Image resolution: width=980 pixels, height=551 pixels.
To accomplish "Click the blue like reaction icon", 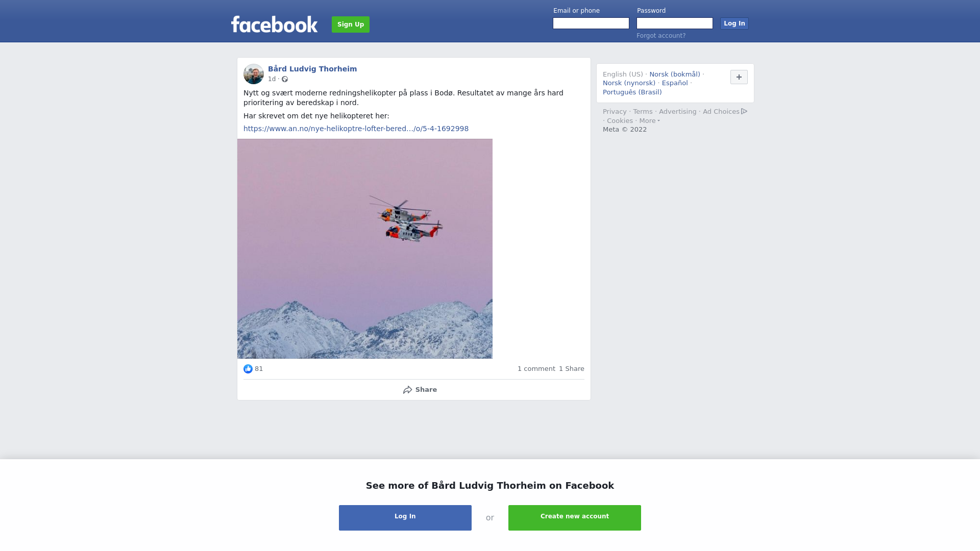I will pyautogui.click(x=248, y=369).
